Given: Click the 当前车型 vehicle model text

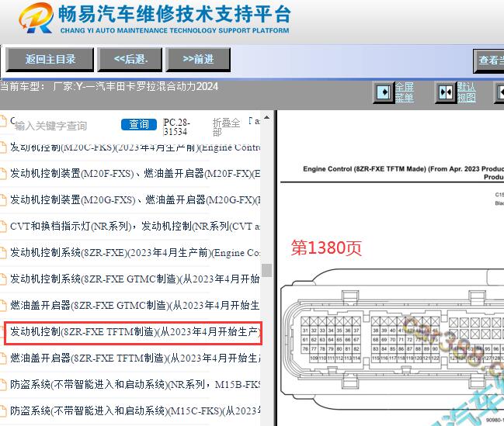Looking at the screenshot, I should click(x=109, y=86).
